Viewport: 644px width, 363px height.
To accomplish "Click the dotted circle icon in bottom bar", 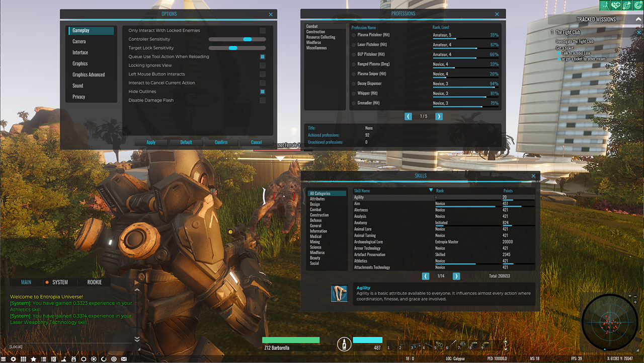I will coord(94,359).
